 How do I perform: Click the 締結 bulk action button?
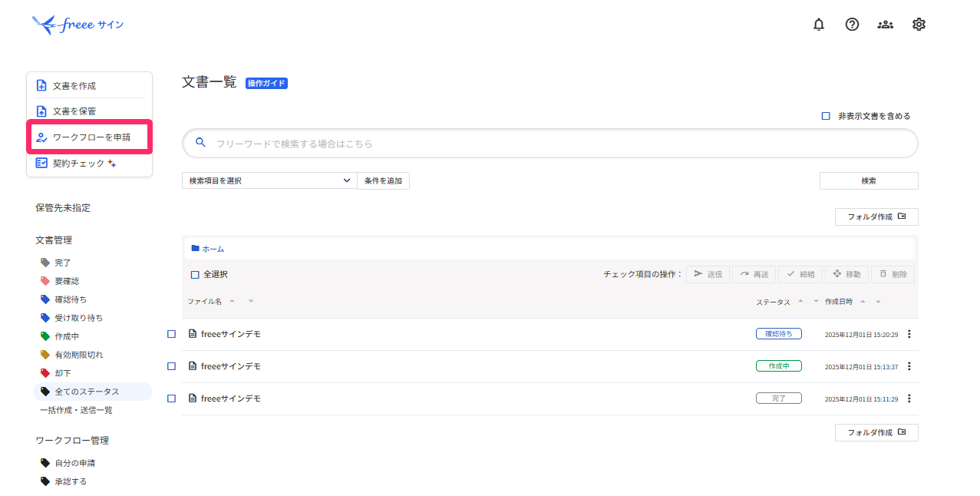point(800,274)
